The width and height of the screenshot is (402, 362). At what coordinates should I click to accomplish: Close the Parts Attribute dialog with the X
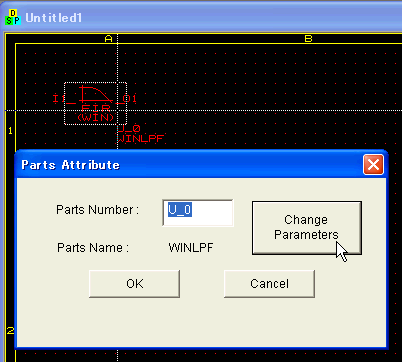(x=373, y=164)
